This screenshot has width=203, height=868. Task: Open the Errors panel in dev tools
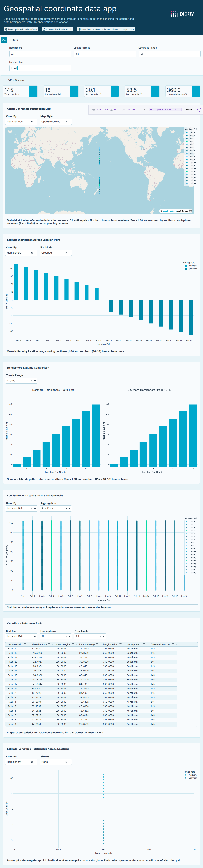click(x=115, y=109)
